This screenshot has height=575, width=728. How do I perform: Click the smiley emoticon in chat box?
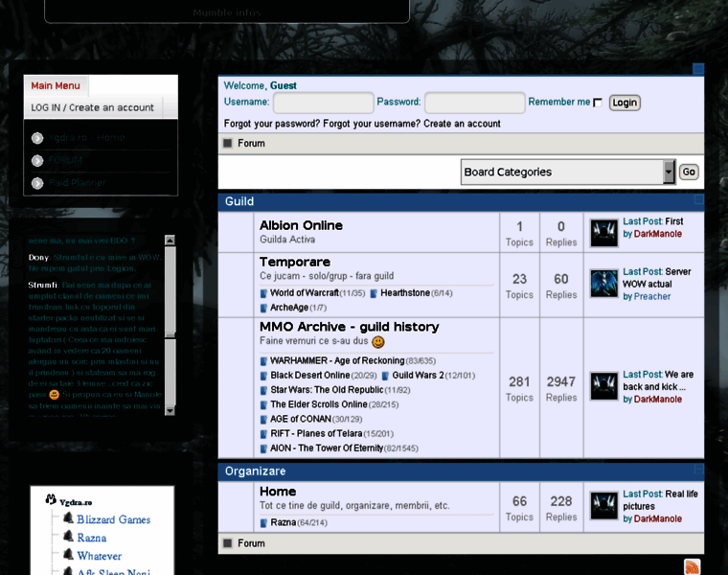(x=55, y=394)
